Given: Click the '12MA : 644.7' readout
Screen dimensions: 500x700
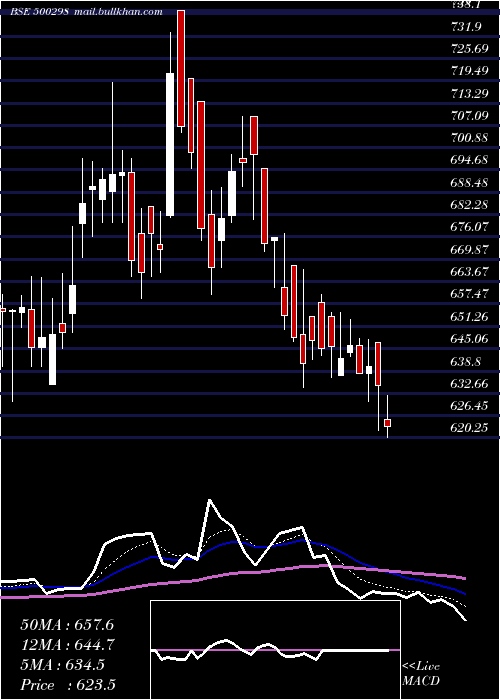Looking at the screenshot, I should (67, 645).
